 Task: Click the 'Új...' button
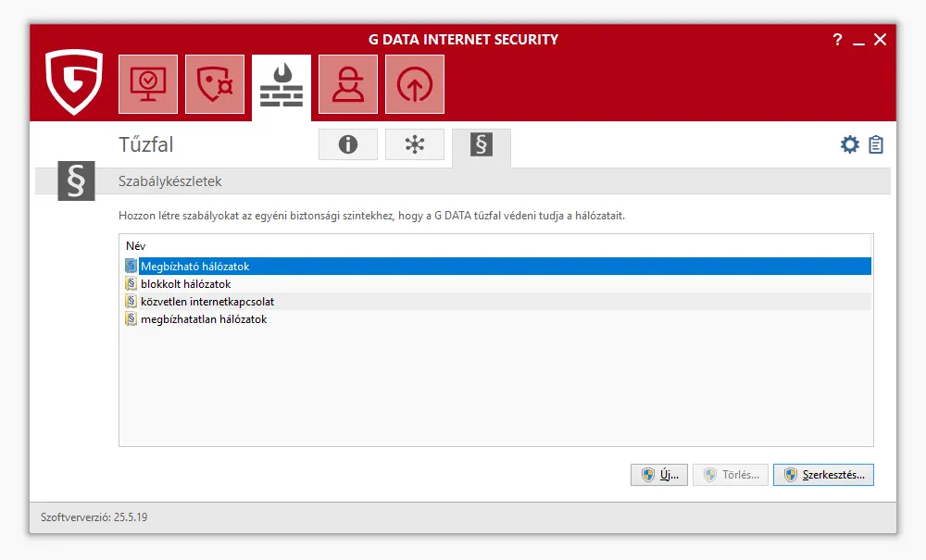point(660,475)
